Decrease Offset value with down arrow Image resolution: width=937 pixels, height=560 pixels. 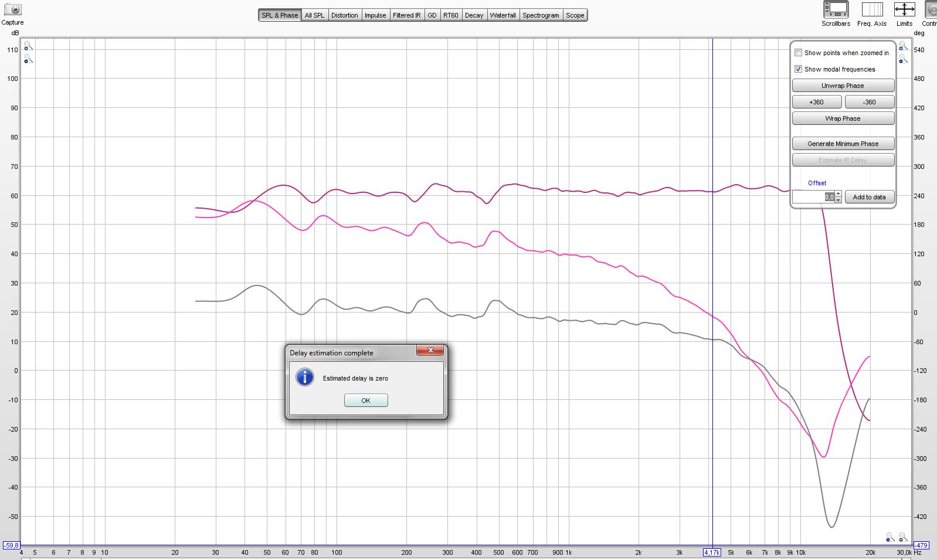[x=838, y=200]
